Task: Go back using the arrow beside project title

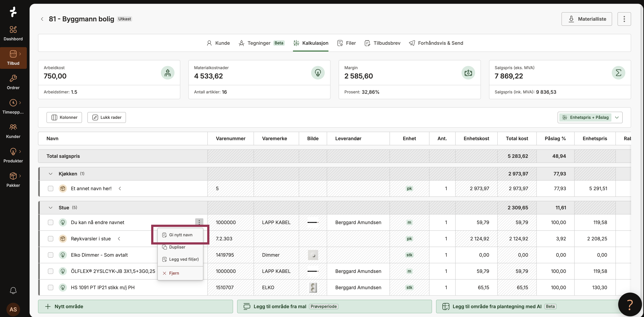Action: click(42, 19)
